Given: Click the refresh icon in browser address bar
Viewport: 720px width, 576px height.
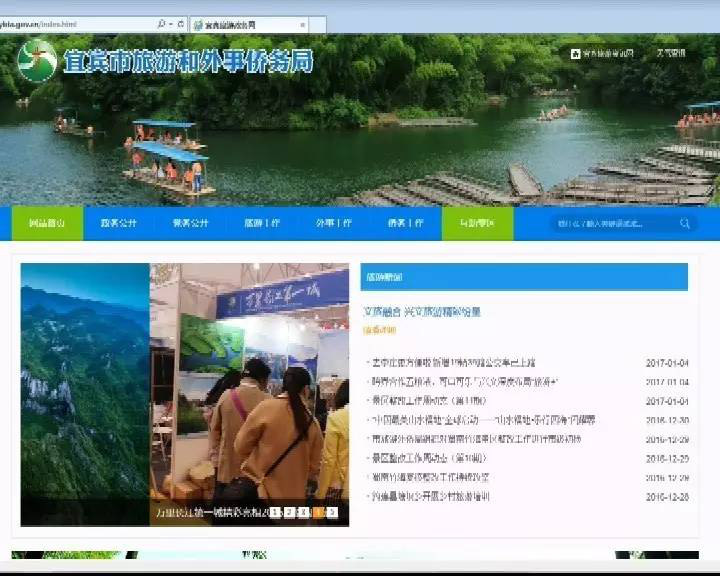Looking at the screenshot, I should pyautogui.click(x=181, y=24).
